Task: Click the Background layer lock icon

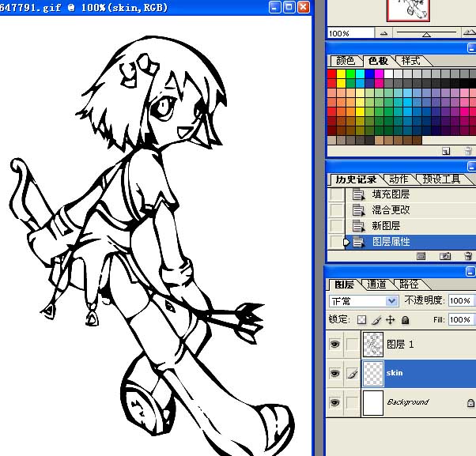Action: (470, 402)
